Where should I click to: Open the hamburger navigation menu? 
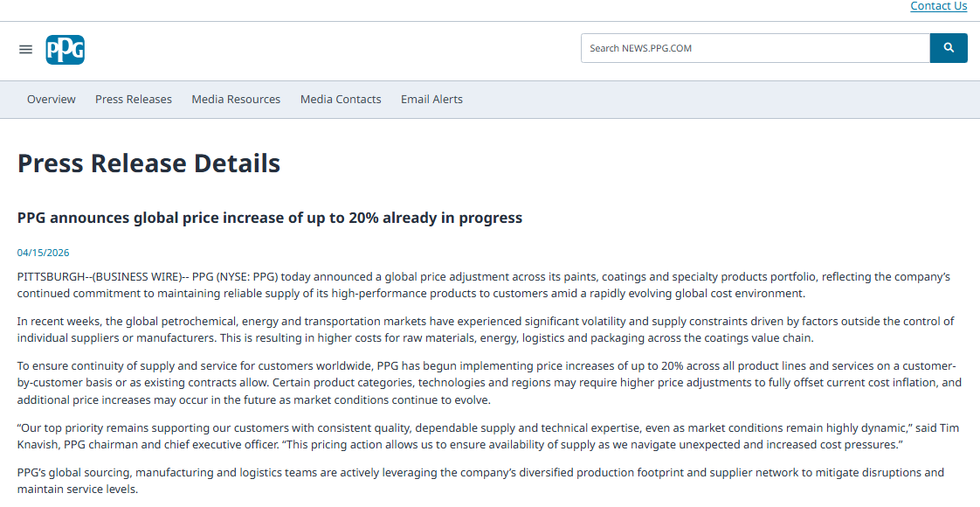click(25, 49)
